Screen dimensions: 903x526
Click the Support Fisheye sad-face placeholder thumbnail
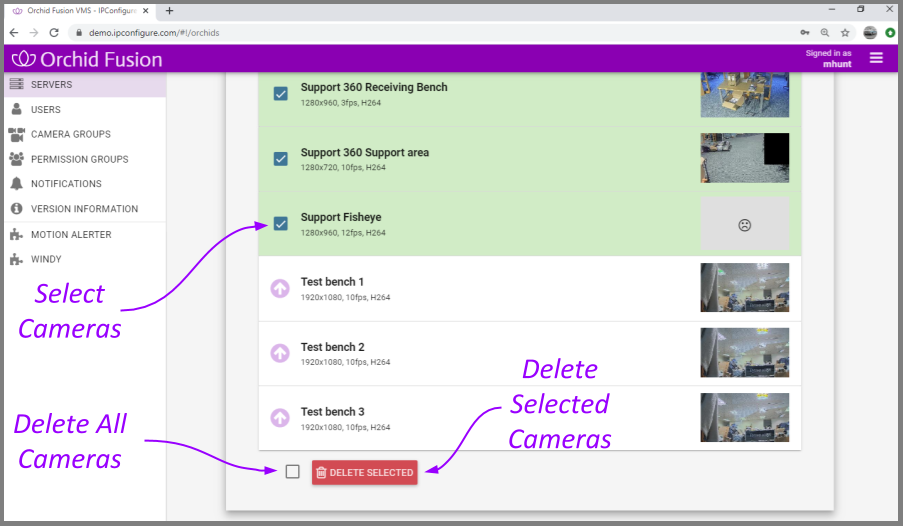745,224
